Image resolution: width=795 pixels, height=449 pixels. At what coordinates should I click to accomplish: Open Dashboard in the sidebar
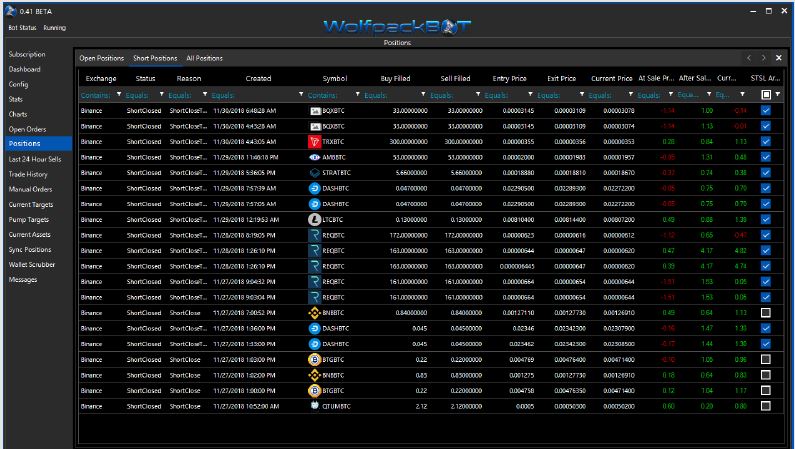pos(24,69)
